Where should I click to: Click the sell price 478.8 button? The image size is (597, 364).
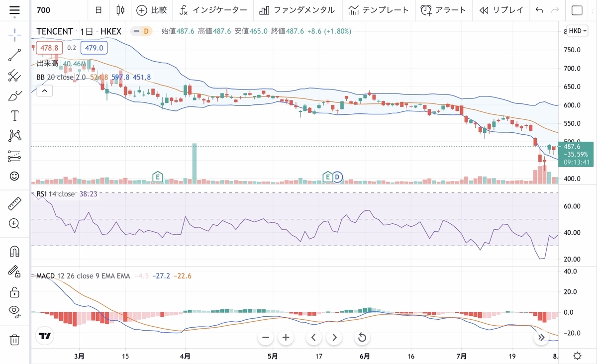pos(49,48)
